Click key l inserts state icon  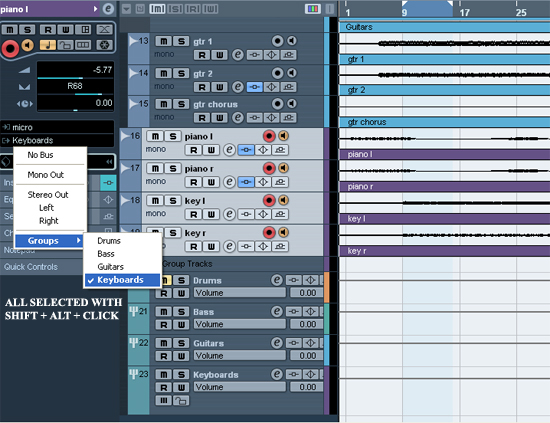pyautogui.click(x=246, y=214)
